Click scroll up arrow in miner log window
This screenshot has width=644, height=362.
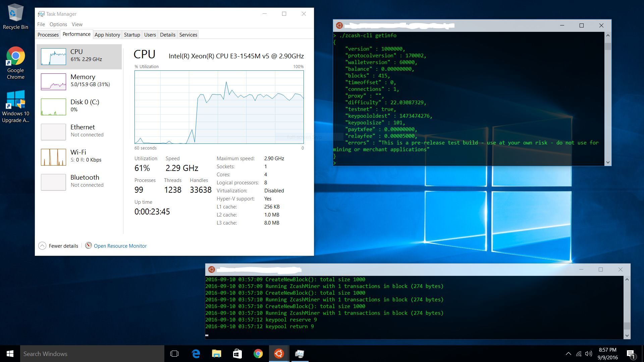point(627,280)
